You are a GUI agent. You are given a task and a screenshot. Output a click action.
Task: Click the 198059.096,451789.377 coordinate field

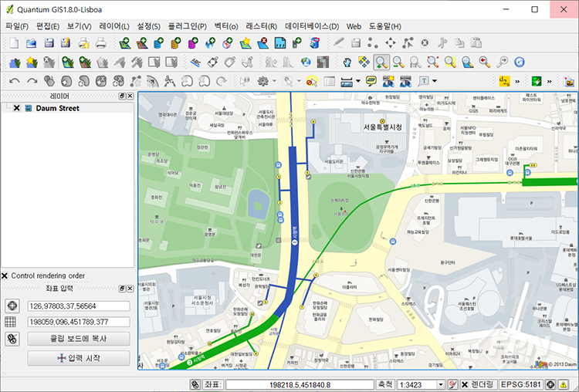(78, 322)
